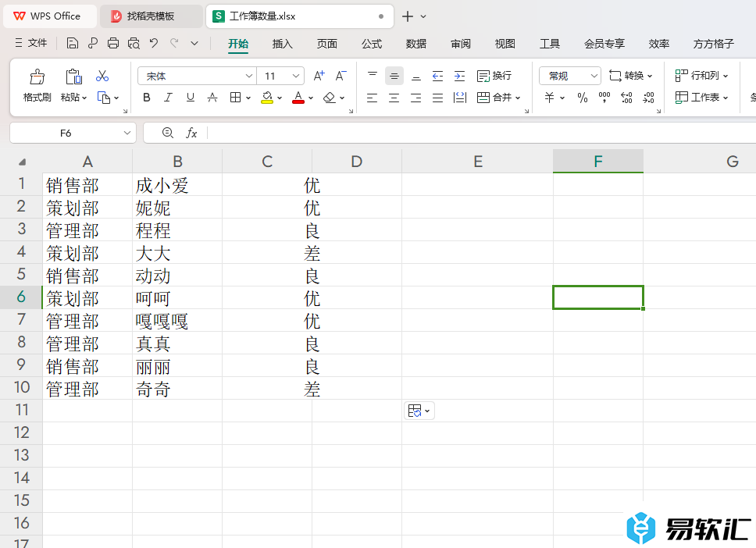Click the Copy icon

[x=104, y=98]
